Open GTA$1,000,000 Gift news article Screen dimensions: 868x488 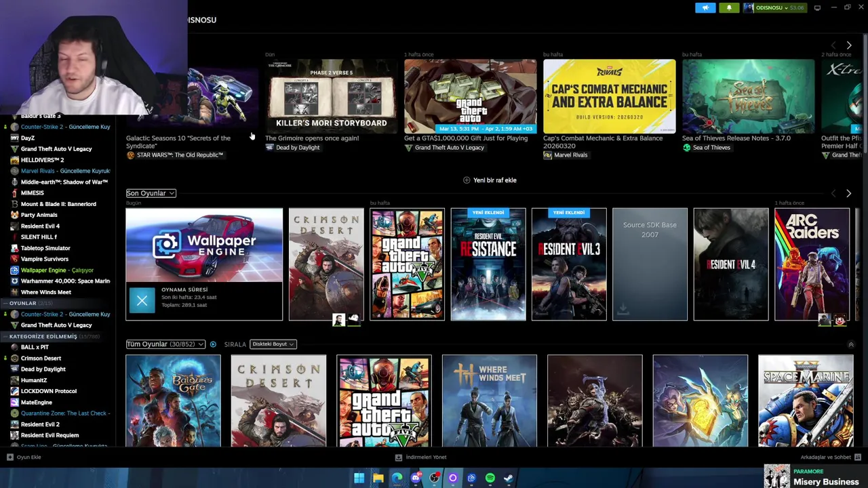point(470,96)
